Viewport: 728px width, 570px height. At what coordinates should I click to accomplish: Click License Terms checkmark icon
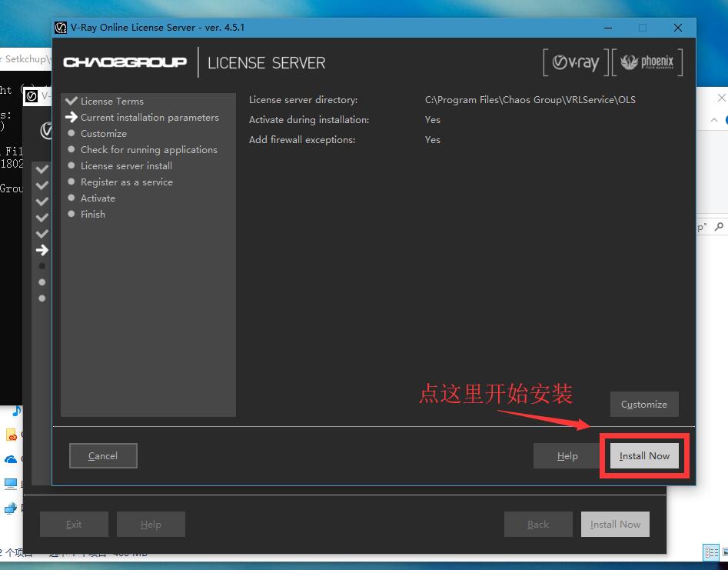pyautogui.click(x=71, y=101)
